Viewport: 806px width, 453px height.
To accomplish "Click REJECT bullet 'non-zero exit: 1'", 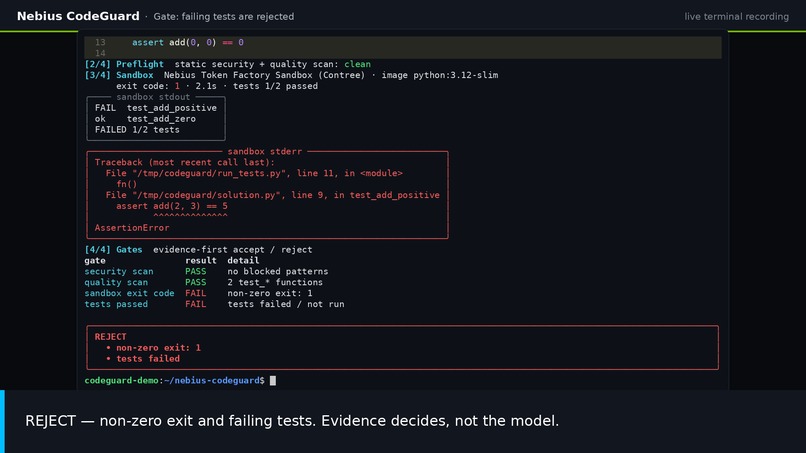I will click(158, 348).
